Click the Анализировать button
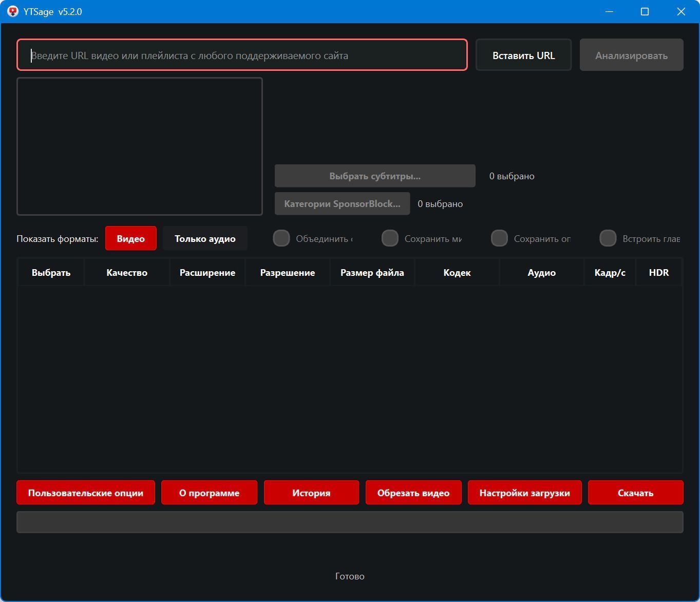The width and height of the screenshot is (700, 602). coord(631,55)
